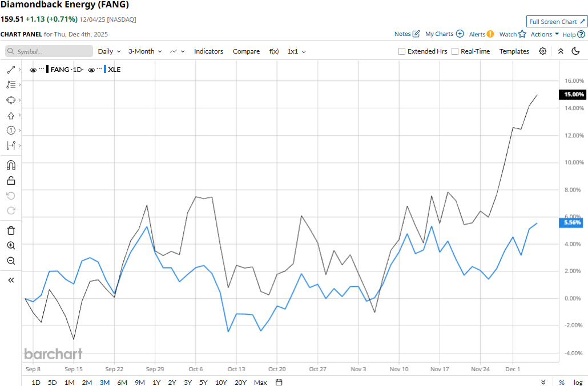Select the 2Y time range

click(x=172, y=382)
